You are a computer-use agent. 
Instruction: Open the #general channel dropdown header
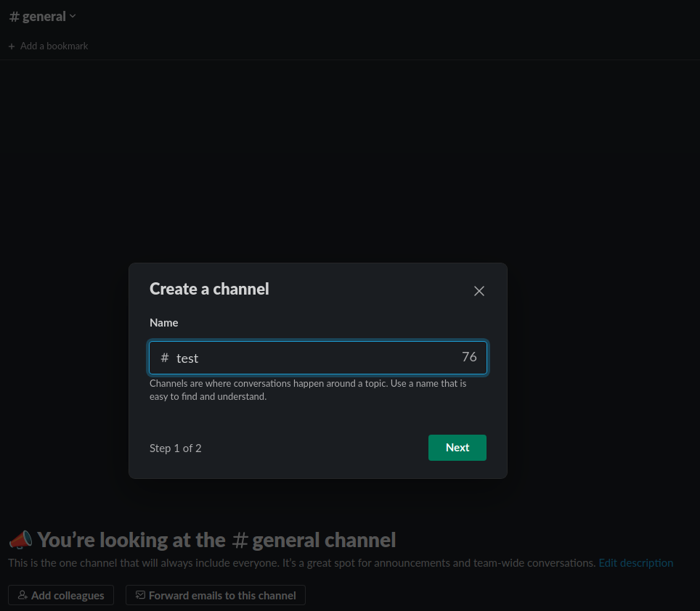point(43,17)
